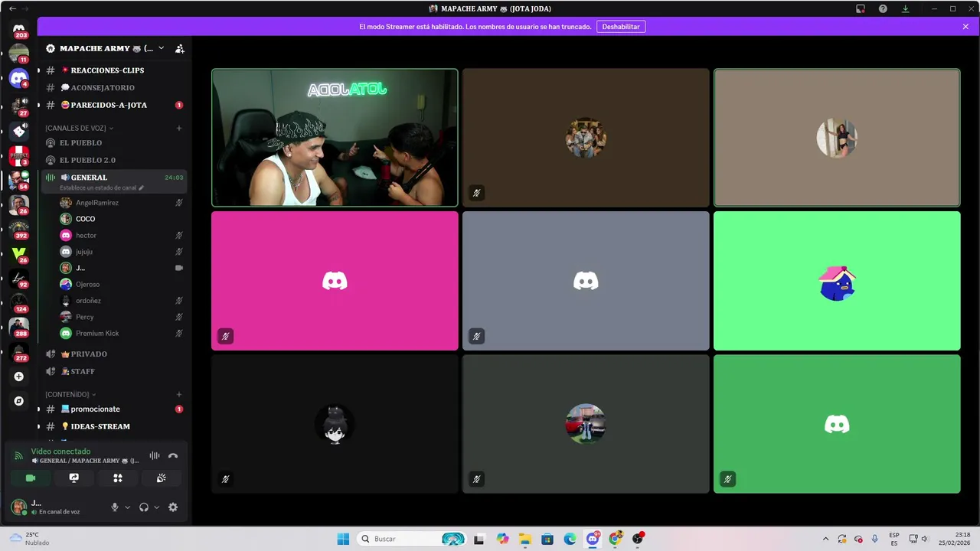Invite people icon beside server name
Image resolution: width=980 pixels, height=551 pixels.
pos(180,48)
